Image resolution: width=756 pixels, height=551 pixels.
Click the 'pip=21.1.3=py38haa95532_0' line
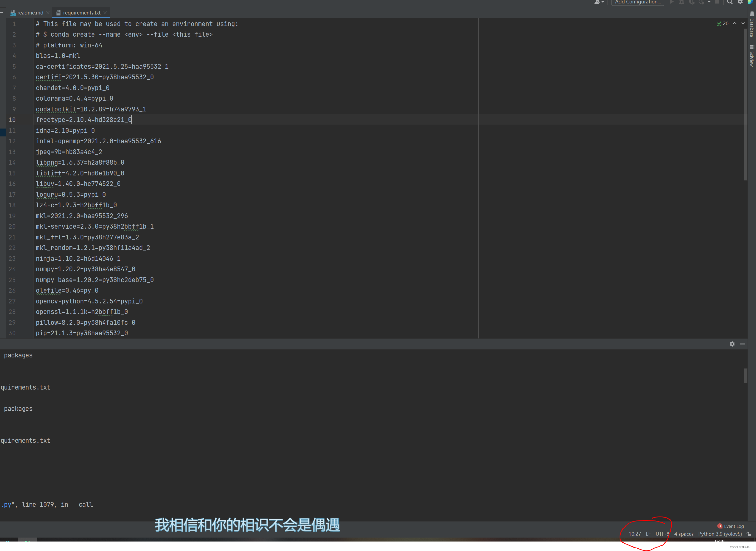coord(82,333)
